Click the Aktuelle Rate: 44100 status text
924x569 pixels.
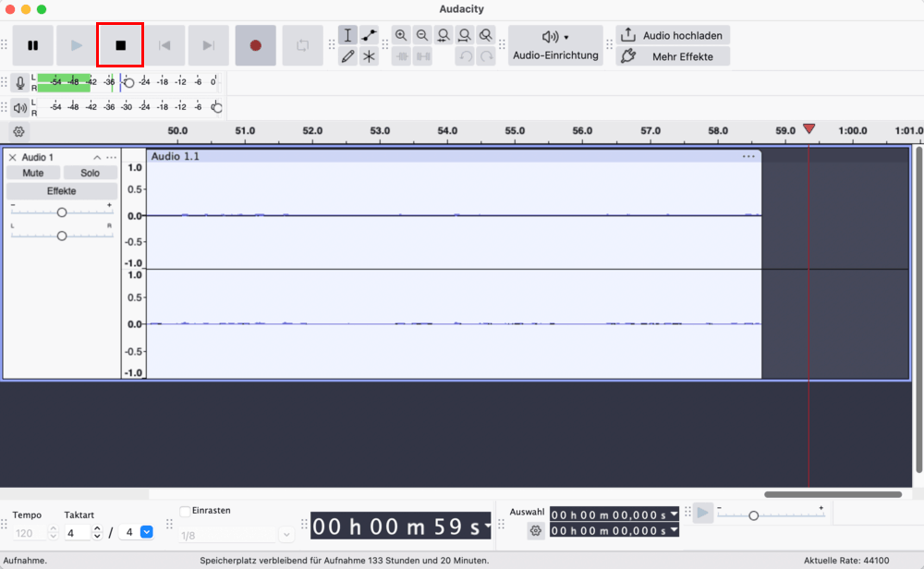(x=846, y=561)
